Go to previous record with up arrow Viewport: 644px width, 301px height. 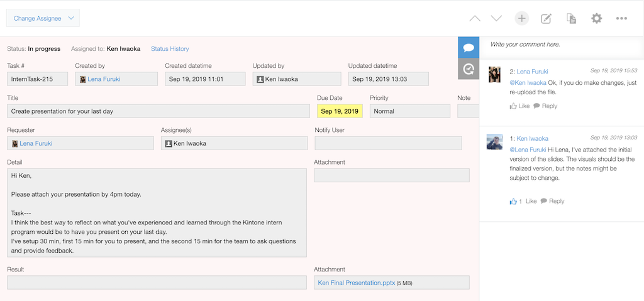pos(475,19)
